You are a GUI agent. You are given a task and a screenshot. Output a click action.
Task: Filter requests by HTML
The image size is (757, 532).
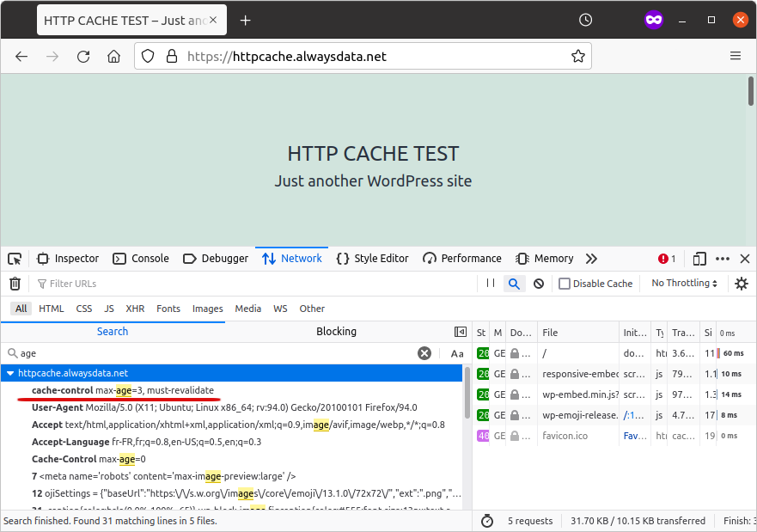click(52, 309)
